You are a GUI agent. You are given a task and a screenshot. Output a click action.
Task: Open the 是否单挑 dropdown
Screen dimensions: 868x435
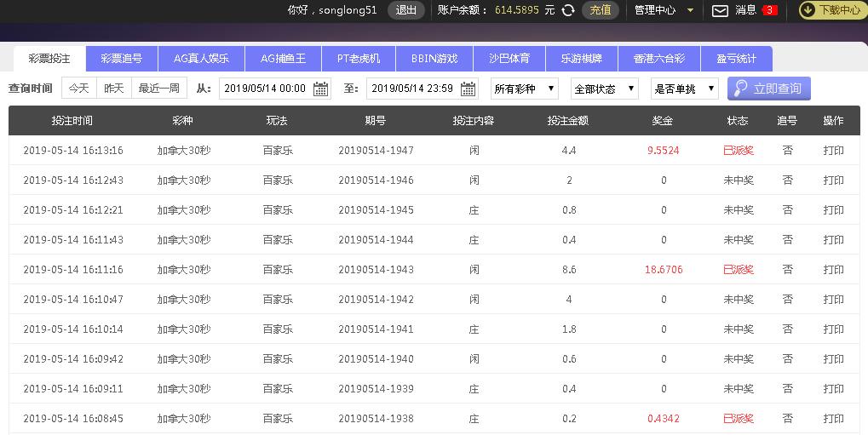(x=684, y=89)
